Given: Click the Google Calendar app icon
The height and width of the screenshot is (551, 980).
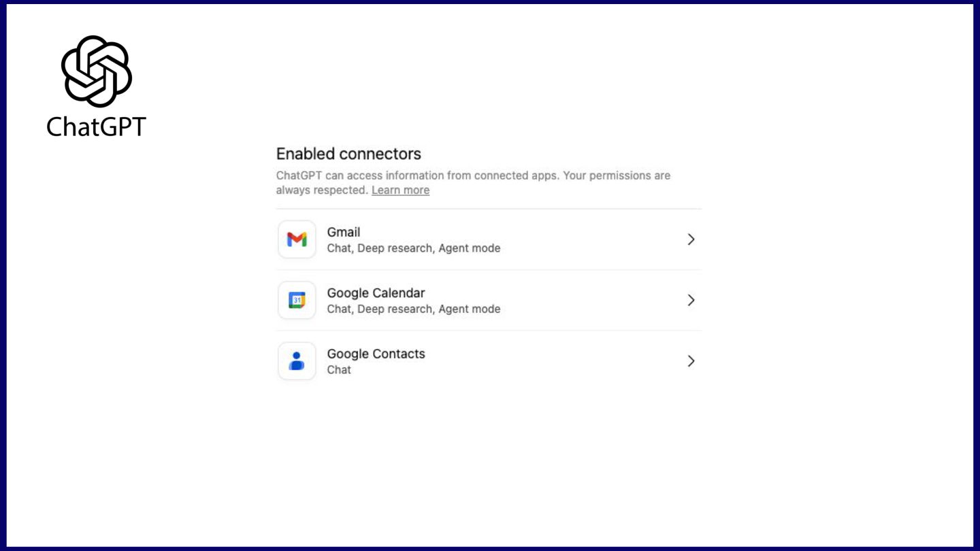Looking at the screenshot, I should 297,300.
